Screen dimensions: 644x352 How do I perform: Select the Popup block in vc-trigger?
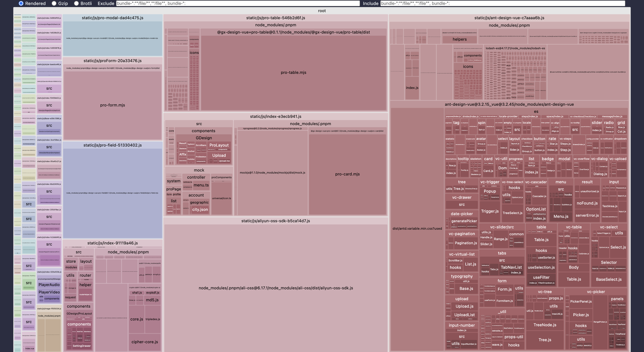[490, 191]
